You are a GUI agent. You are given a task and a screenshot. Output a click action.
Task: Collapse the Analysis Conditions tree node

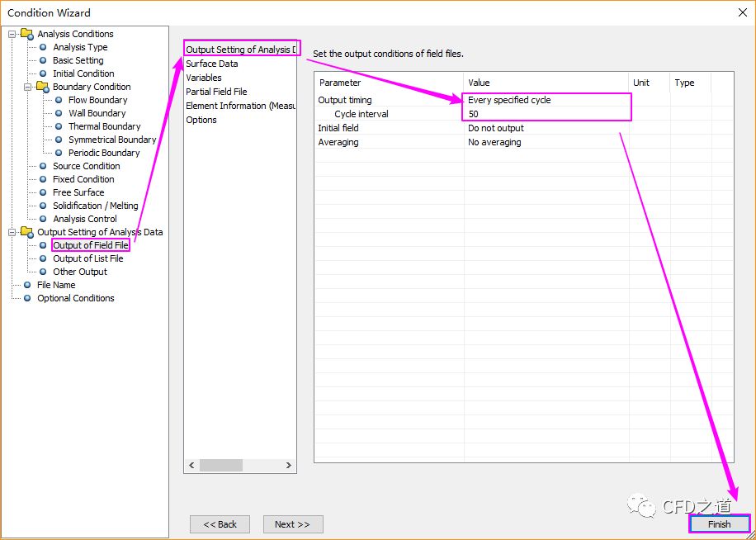(x=12, y=34)
